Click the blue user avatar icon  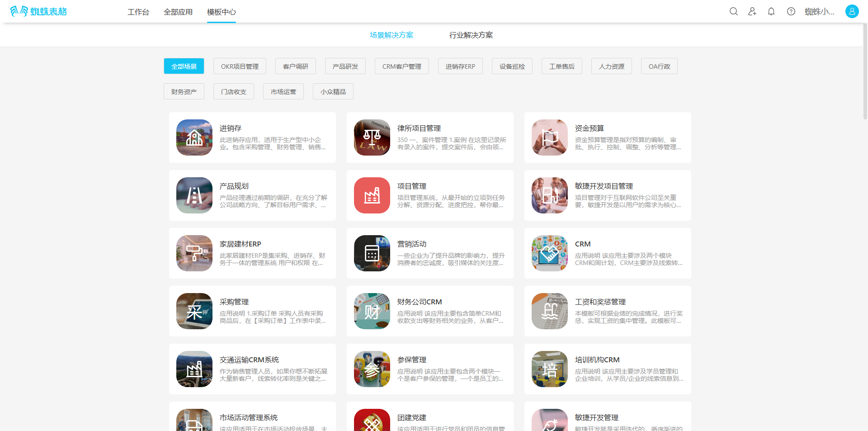pyautogui.click(x=852, y=11)
